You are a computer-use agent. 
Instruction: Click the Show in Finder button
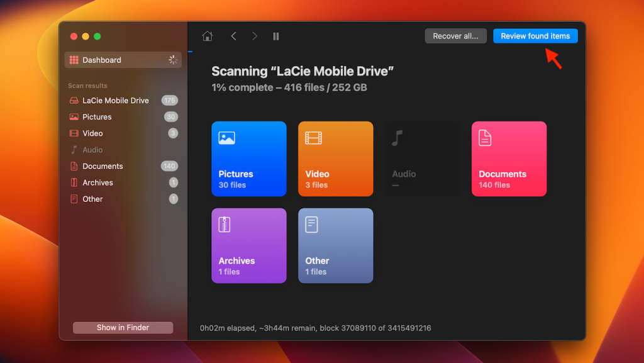[123, 327]
